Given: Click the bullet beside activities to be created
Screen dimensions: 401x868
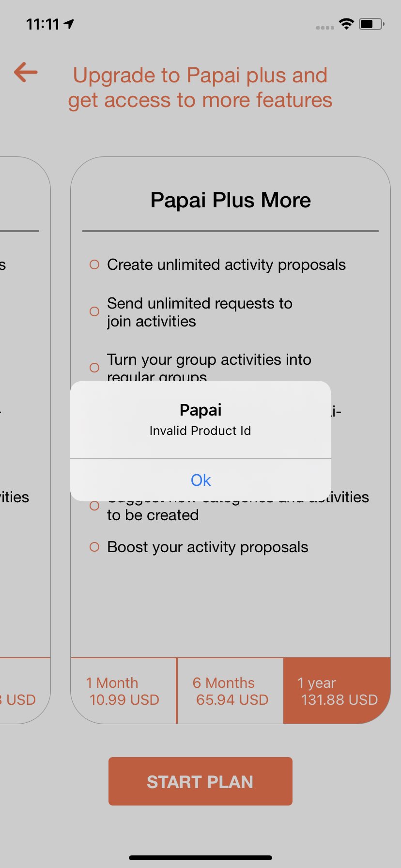Looking at the screenshot, I should (94, 506).
